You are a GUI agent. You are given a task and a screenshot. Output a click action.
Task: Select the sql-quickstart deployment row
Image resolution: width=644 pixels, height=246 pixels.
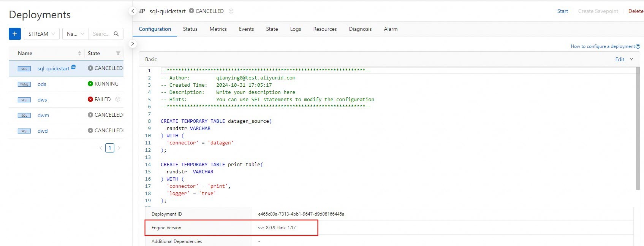point(66,68)
